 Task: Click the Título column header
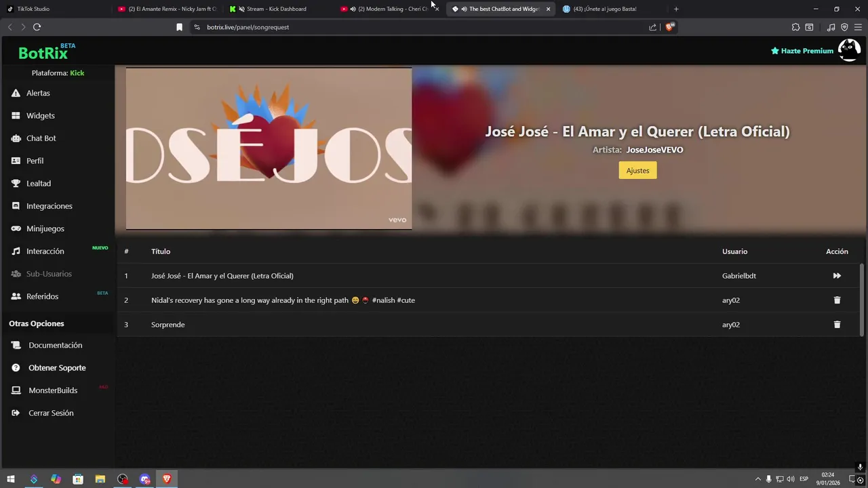click(x=161, y=251)
